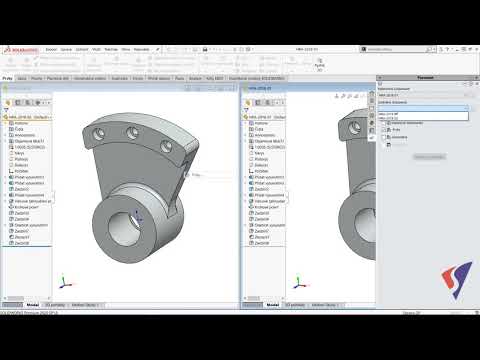The height and width of the screenshot is (360, 480).
Task: Click the Save icon in top toolbar
Action: coord(205,49)
